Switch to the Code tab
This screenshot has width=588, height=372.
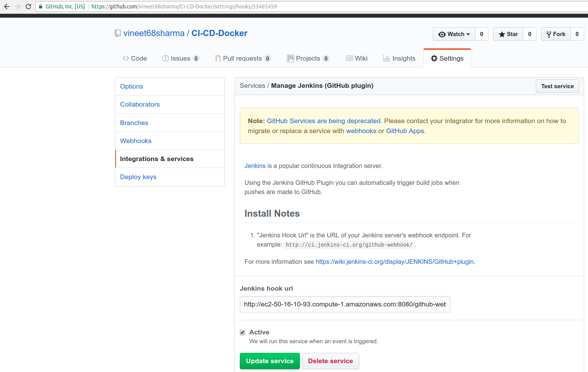(x=135, y=58)
